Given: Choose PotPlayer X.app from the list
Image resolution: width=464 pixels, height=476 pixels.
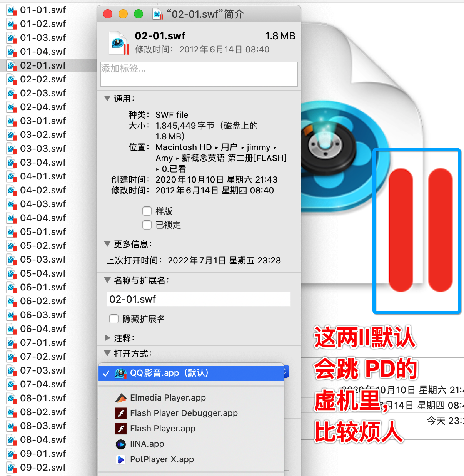Looking at the screenshot, I should pos(191,459).
